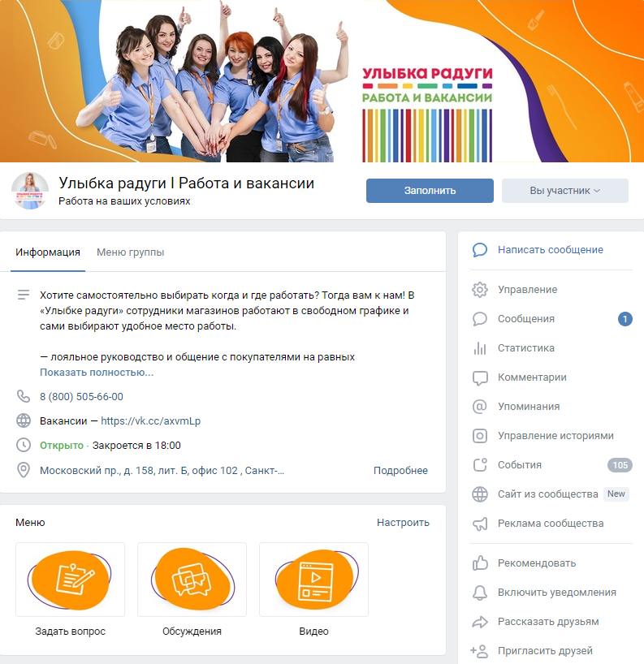Open the vk.cc/axvmLp vacancies link
644x664 pixels.
coord(151,421)
